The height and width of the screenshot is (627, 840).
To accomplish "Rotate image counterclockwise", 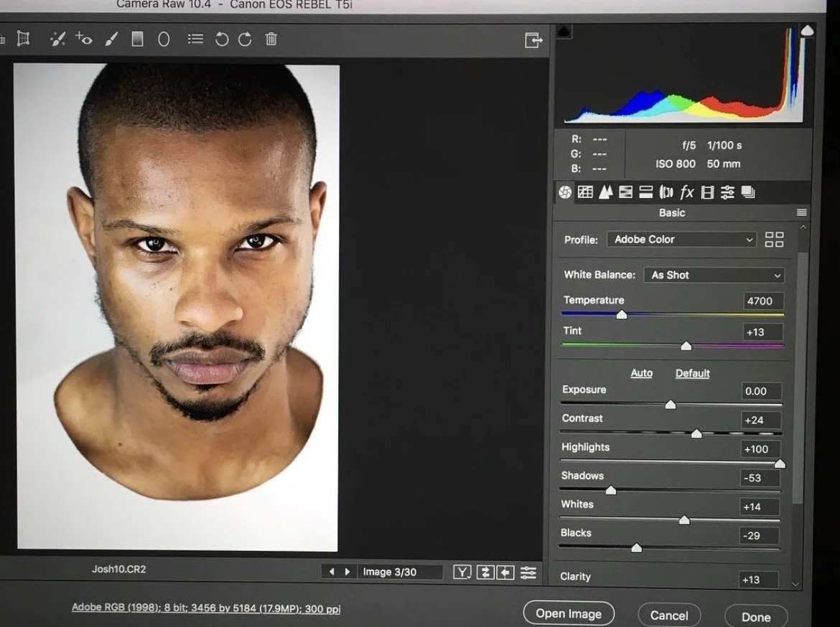I will (221, 39).
